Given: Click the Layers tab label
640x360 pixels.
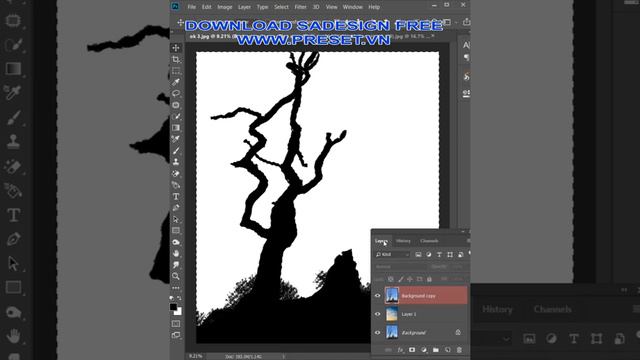Looking at the screenshot, I should click(382, 241).
